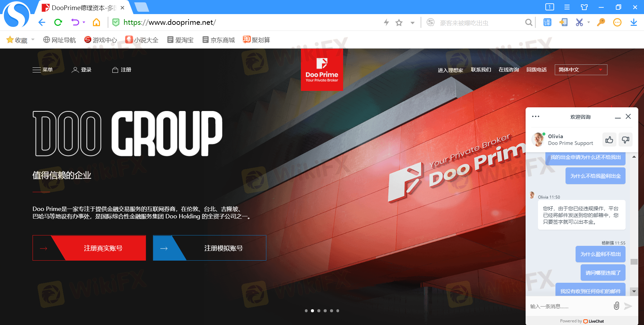Screen dimensions: 644x325
Task: Send the chat message arrow icon
Action: coord(628,306)
